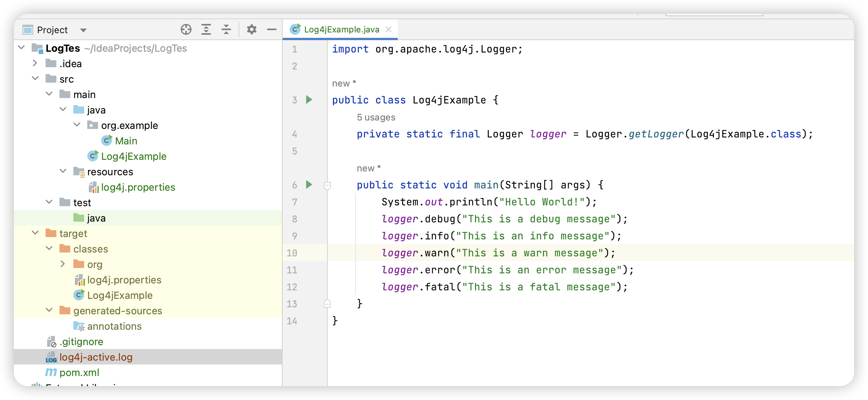
Task: Collapse the main method using gutter fold marker
Action: point(327,185)
